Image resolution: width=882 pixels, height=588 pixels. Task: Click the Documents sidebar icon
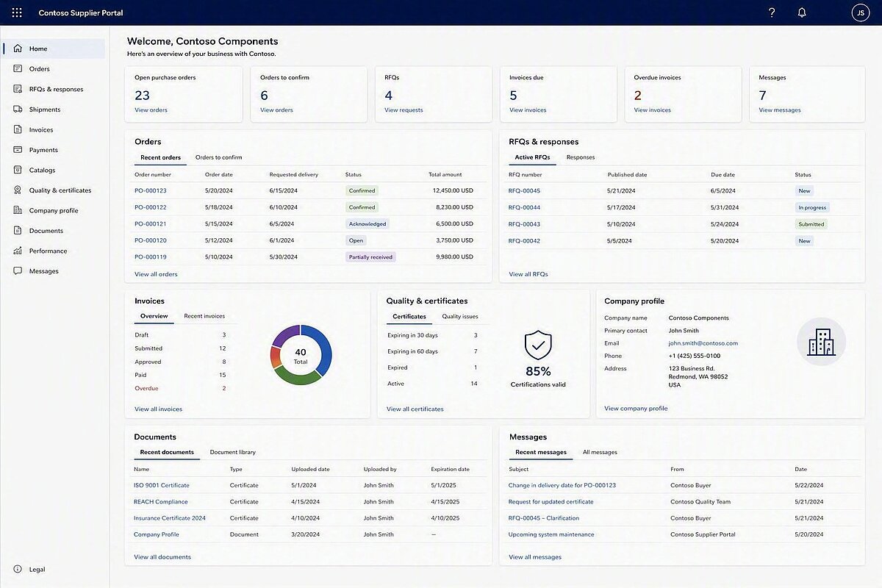(18, 231)
